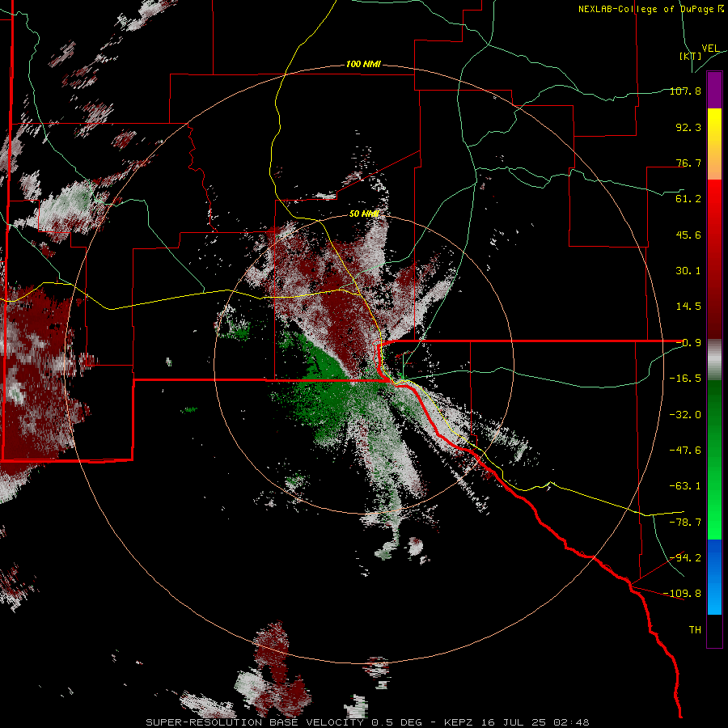Click the VEL legend title
The height and width of the screenshot is (728, 728).
point(710,48)
